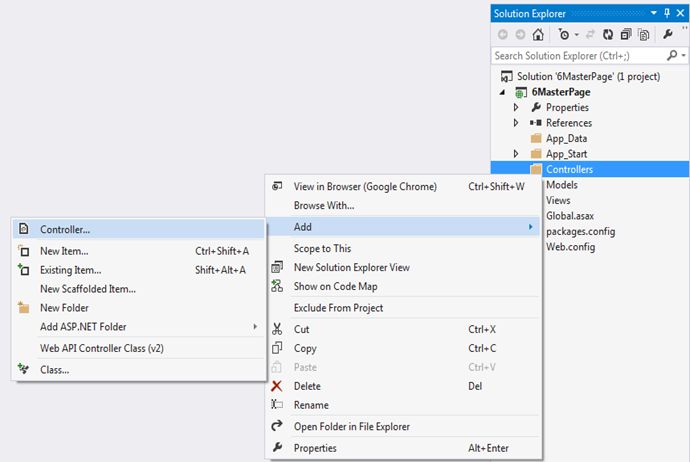The image size is (690, 462).
Task: Choose New Folder in Add submenu
Action: pos(139,308)
